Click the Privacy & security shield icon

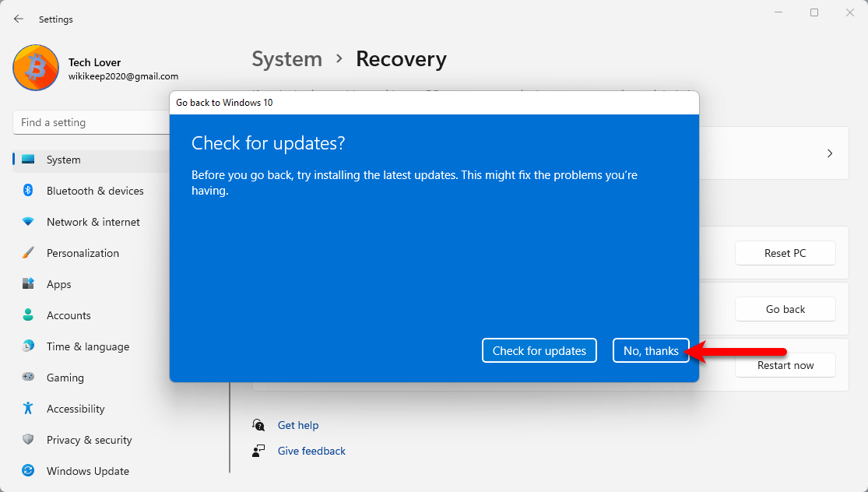click(x=28, y=439)
